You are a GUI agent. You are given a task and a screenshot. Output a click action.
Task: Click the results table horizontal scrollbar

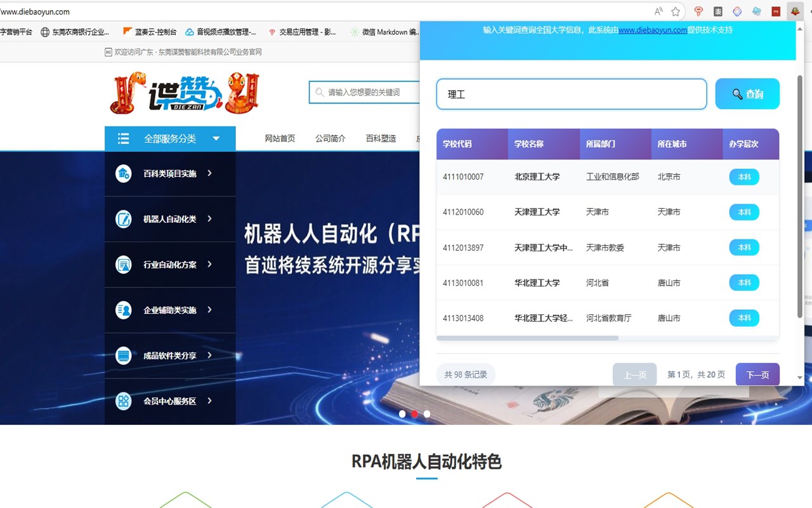click(x=528, y=338)
